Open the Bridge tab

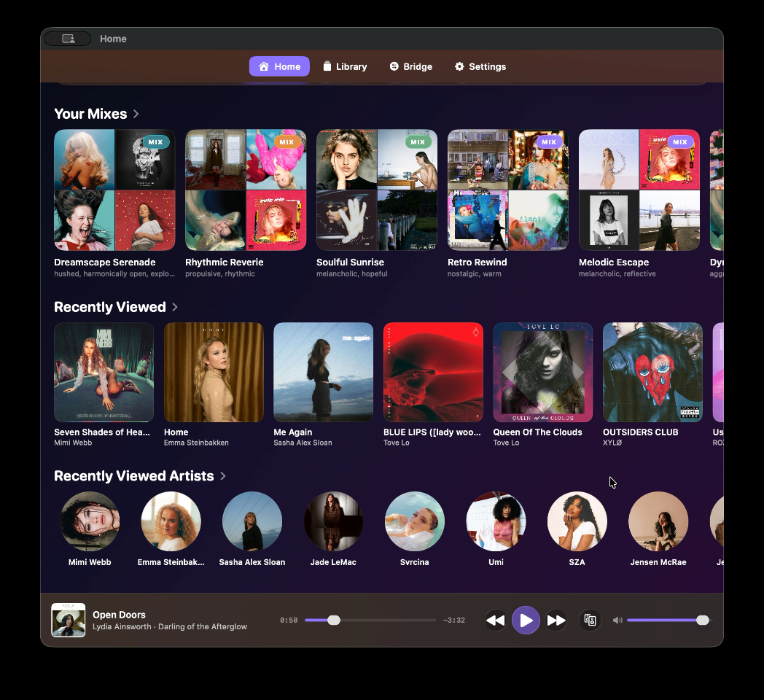coord(410,66)
